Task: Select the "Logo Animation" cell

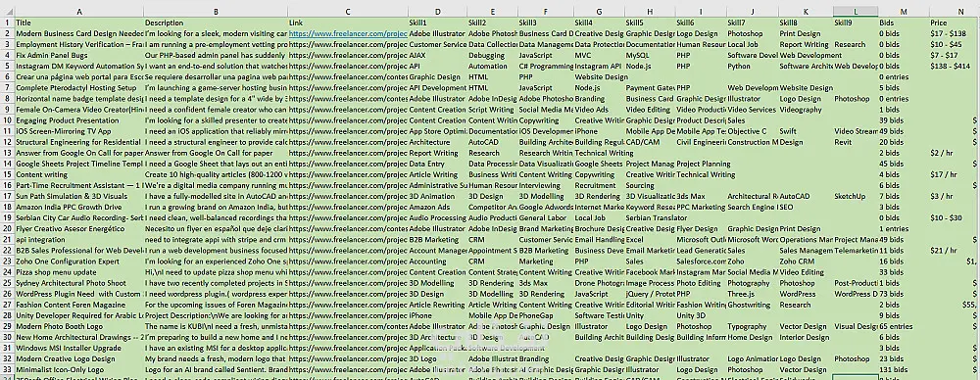Action: 753,359
